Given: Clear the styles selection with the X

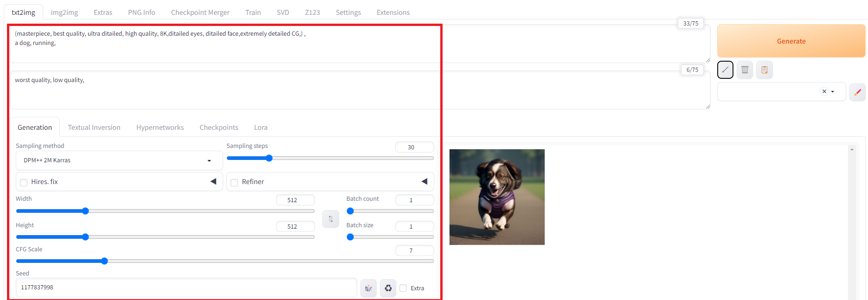Looking at the screenshot, I should (824, 91).
